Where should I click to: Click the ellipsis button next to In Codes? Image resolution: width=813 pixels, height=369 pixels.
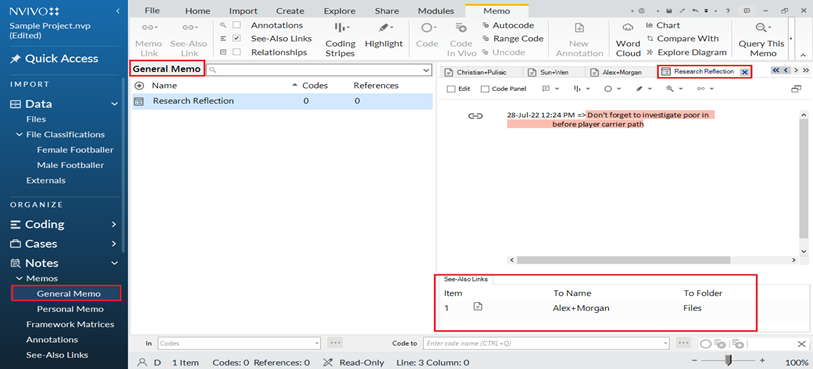click(x=335, y=343)
